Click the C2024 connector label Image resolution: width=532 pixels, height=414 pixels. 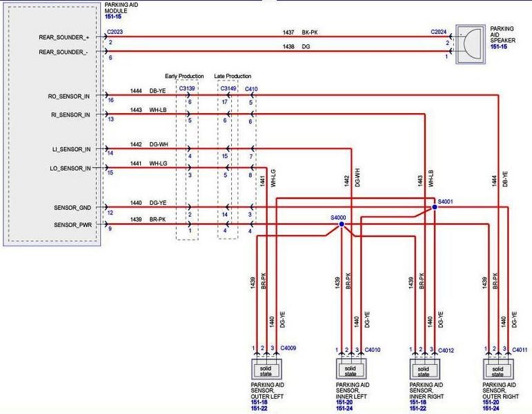pyautogui.click(x=439, y=32)
